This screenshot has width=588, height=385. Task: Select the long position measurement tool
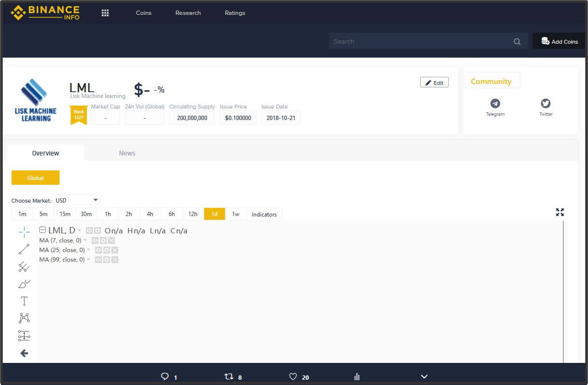tap(24, 336)
